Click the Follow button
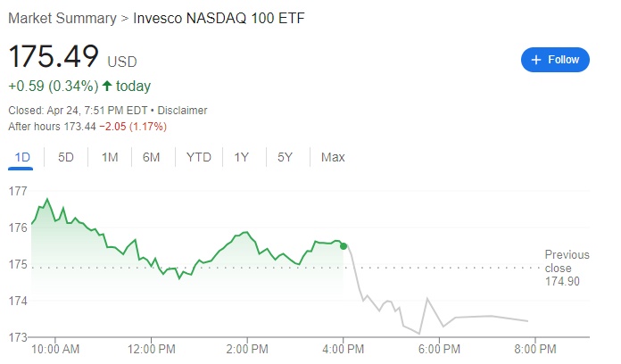The image size is (621, 364). [x=555, y=60]
